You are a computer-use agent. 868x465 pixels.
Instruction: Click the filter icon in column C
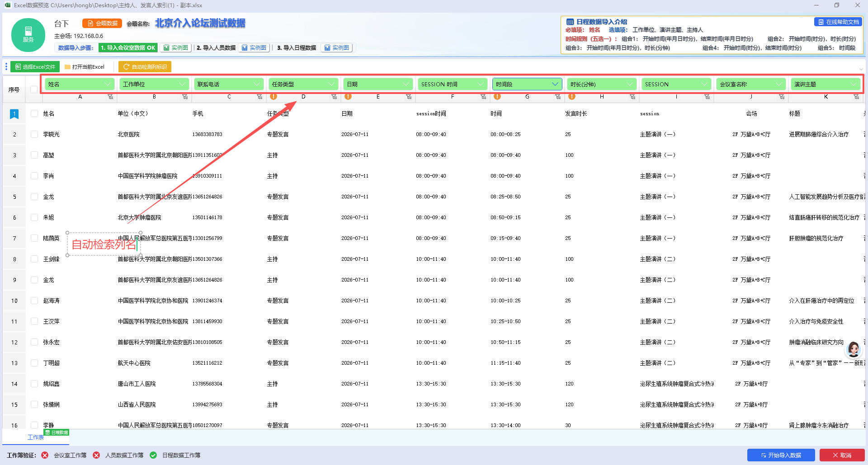point(259,97)
